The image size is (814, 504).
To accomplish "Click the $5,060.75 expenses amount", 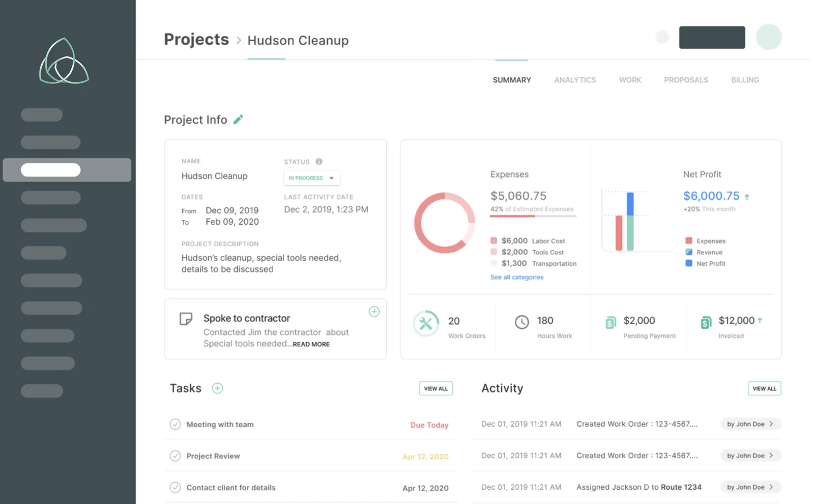I will (518, 196).
